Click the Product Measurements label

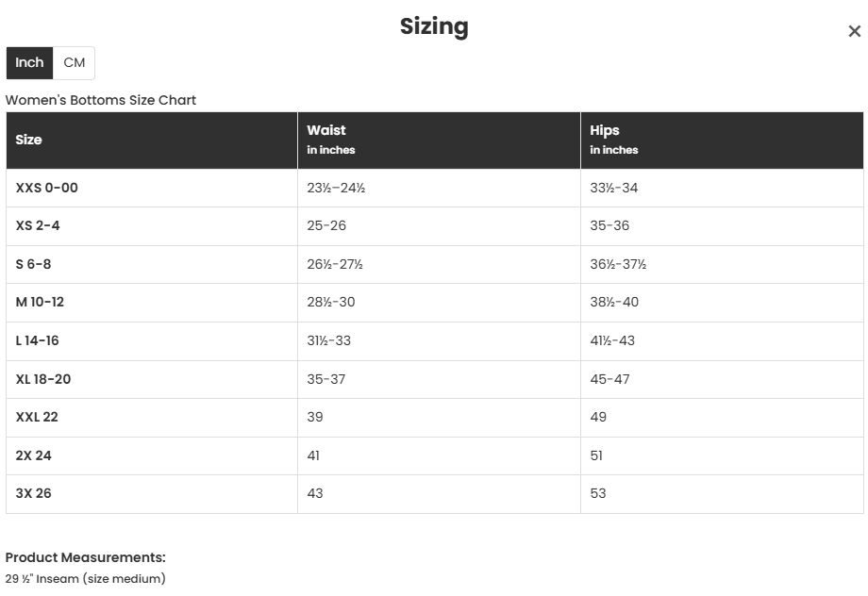[86, 557]
